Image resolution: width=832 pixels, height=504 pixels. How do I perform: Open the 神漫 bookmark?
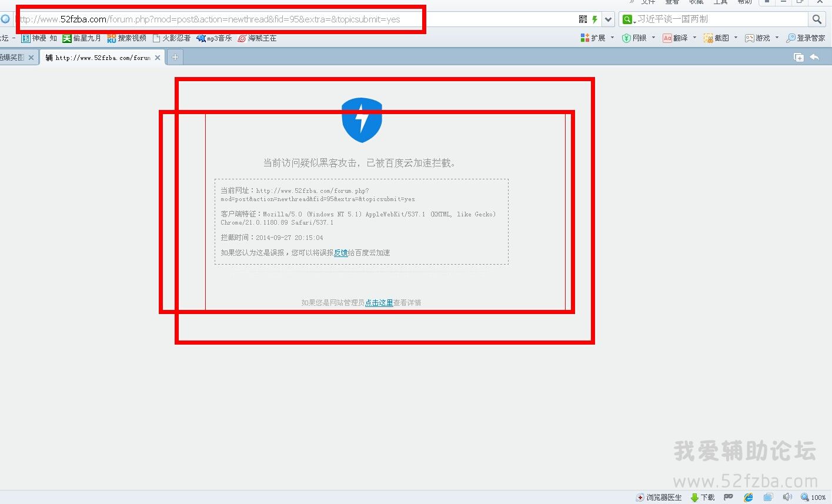coord(39,38)
